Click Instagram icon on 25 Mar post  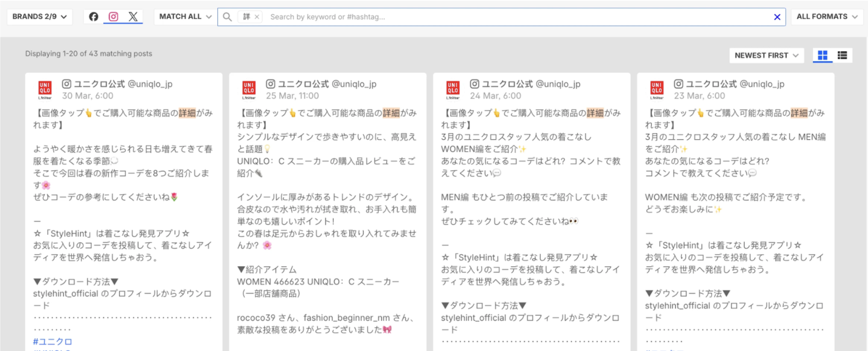click(270, 84)
